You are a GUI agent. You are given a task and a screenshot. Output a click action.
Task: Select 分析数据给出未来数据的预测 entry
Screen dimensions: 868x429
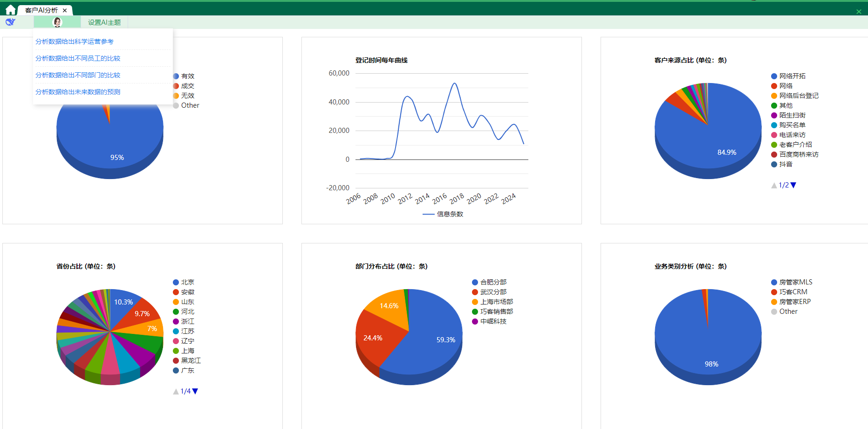tap(78, 92)
